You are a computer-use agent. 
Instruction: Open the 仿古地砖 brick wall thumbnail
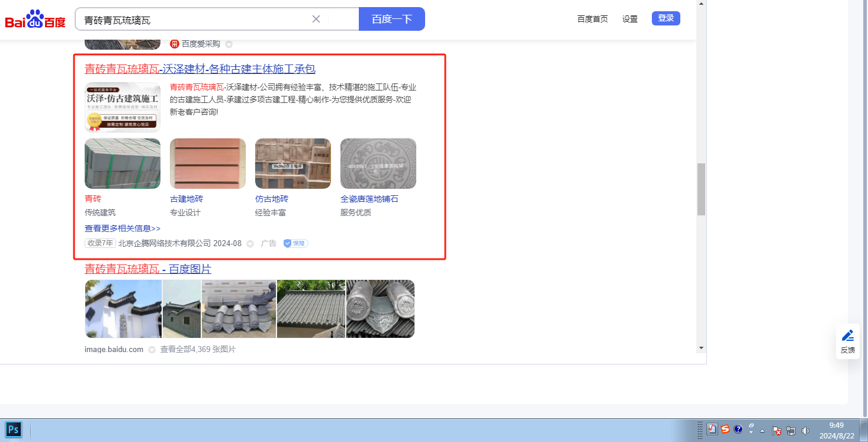[x=293, y=164]
